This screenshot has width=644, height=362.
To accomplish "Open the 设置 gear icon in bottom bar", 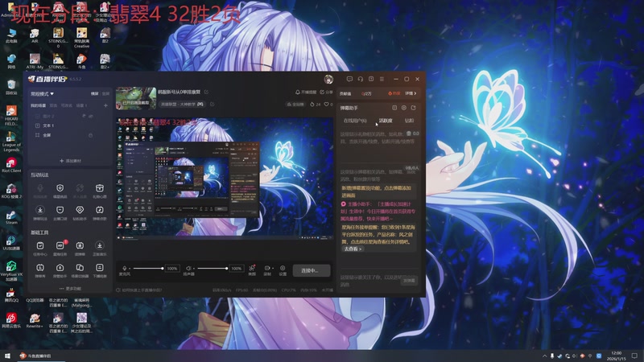I will (x=283, y=268).
